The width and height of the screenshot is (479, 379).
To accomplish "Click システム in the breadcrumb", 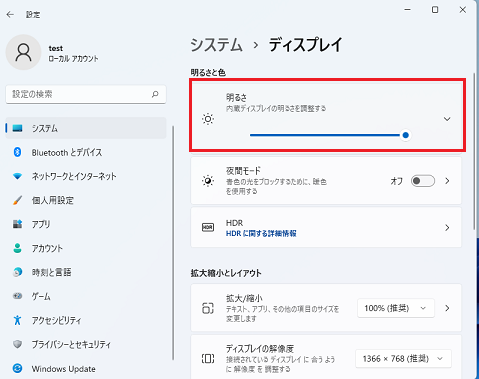I will click(x=216, y=45).
